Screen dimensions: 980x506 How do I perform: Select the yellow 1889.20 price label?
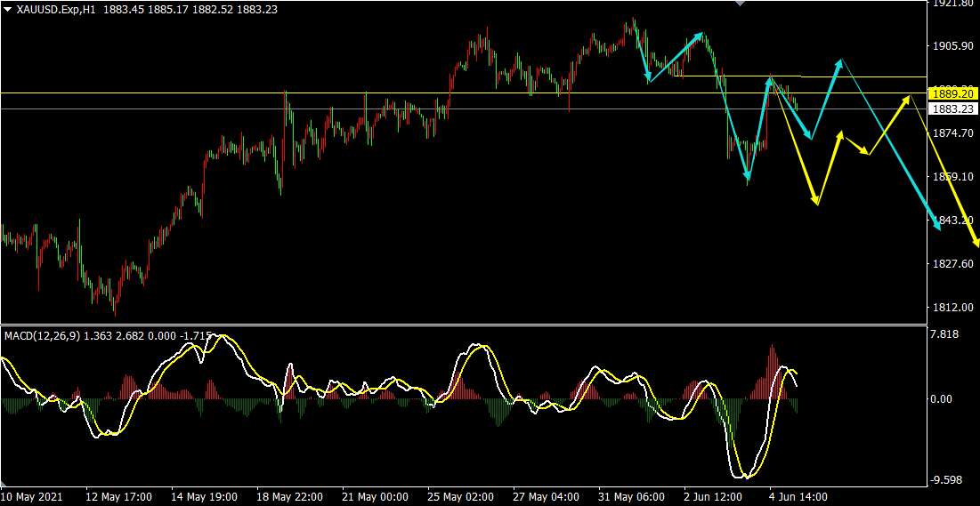(x=952, y=92)
